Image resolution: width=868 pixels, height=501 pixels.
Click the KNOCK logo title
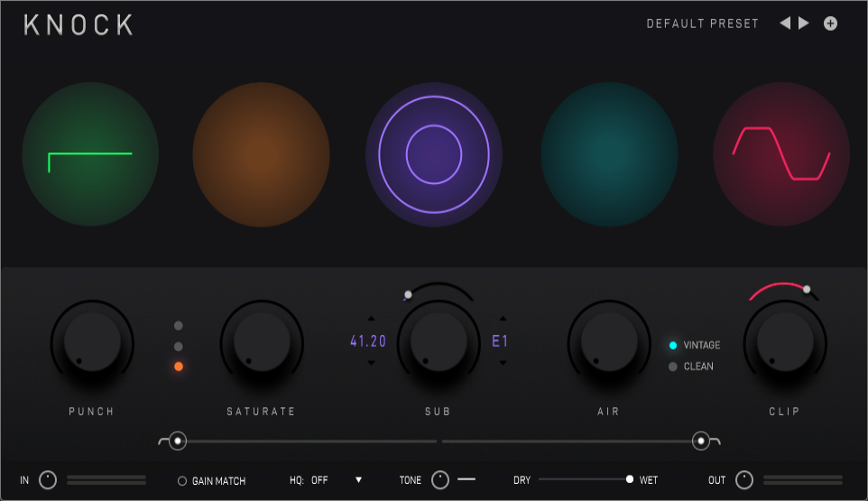pyautogui.click(x=79, y=25)
